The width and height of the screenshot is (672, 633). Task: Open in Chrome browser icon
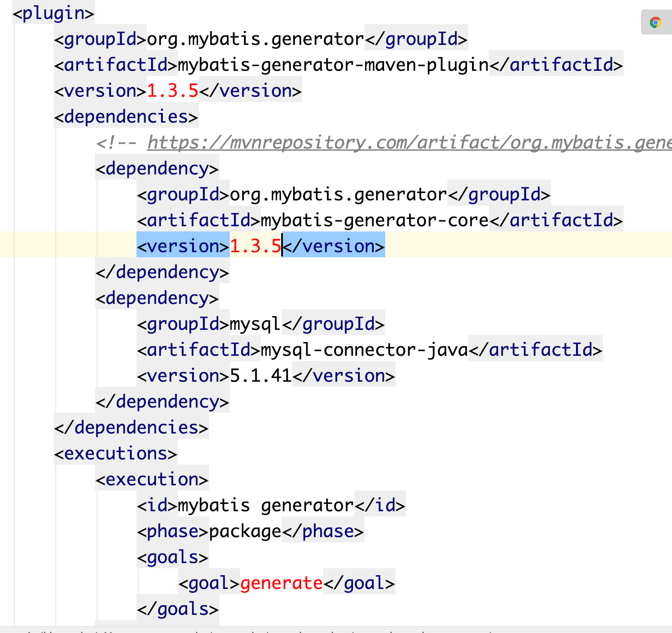tap(656, 22)
